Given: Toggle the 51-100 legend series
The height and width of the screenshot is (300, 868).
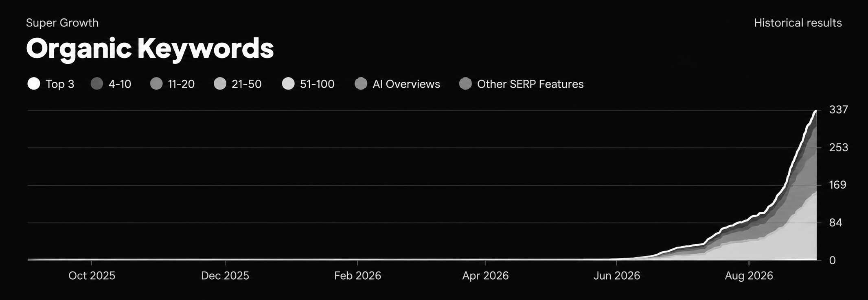Looking at the screenshot, I should pyautogui.click(x=308, y=84).
